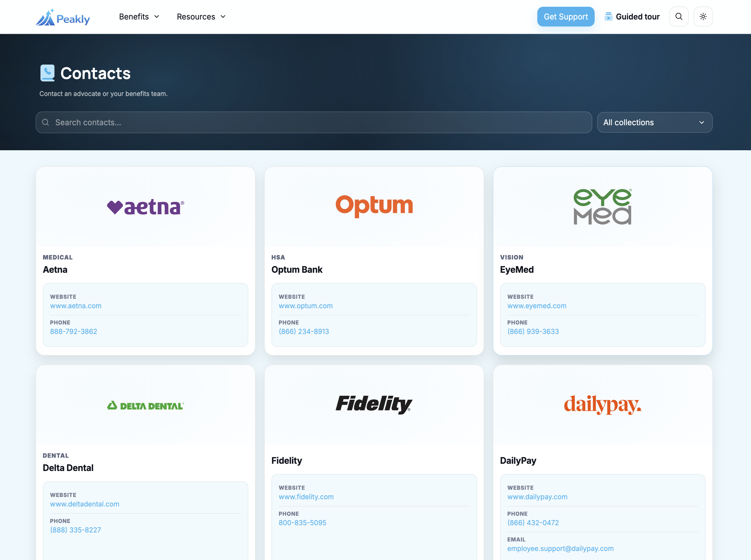Expand the Resources chevron arrow
The width and height of the screenshot is (751, 560).
[223, 16]
